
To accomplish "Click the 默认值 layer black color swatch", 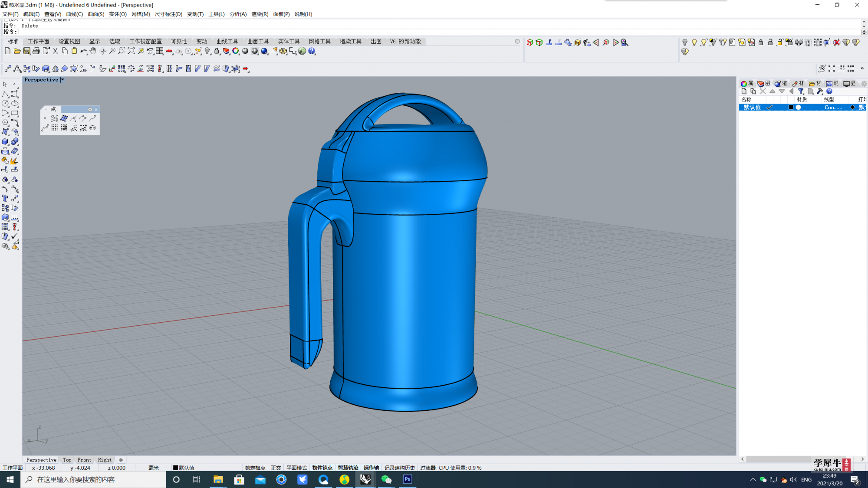I will [x=791, y=107].
